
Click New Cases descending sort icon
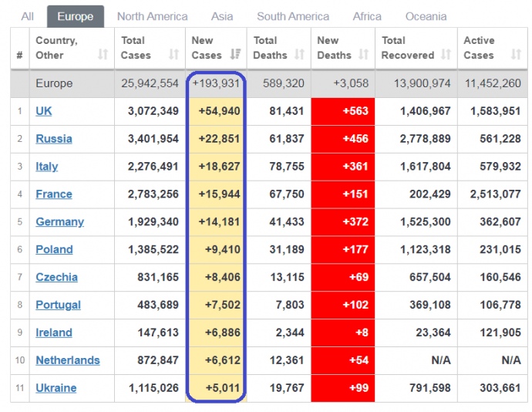click(236, 55)
